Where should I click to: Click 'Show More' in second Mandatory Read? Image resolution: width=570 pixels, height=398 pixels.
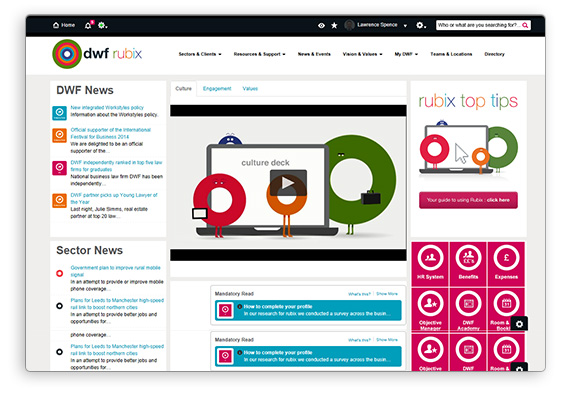tap(387, 340)
